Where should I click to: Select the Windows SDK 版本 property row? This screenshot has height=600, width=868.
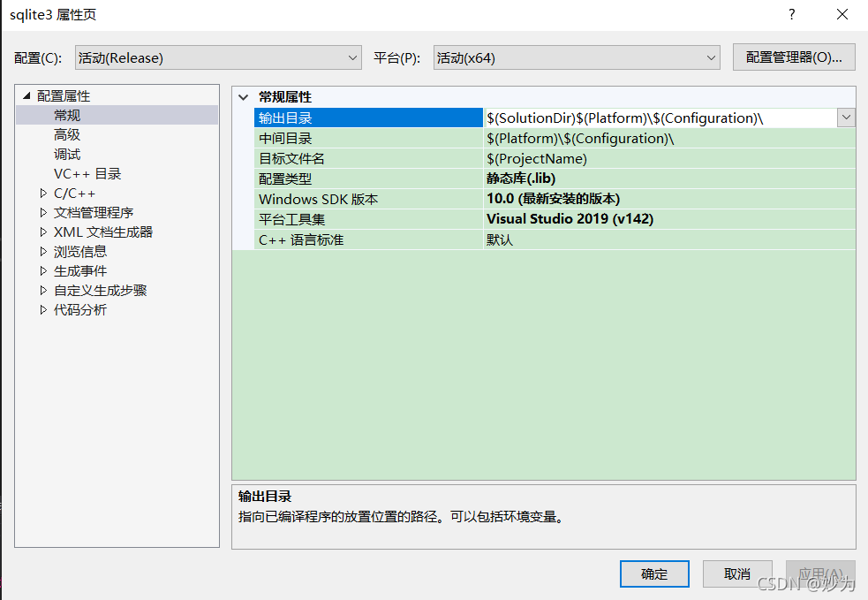[369, 200]
